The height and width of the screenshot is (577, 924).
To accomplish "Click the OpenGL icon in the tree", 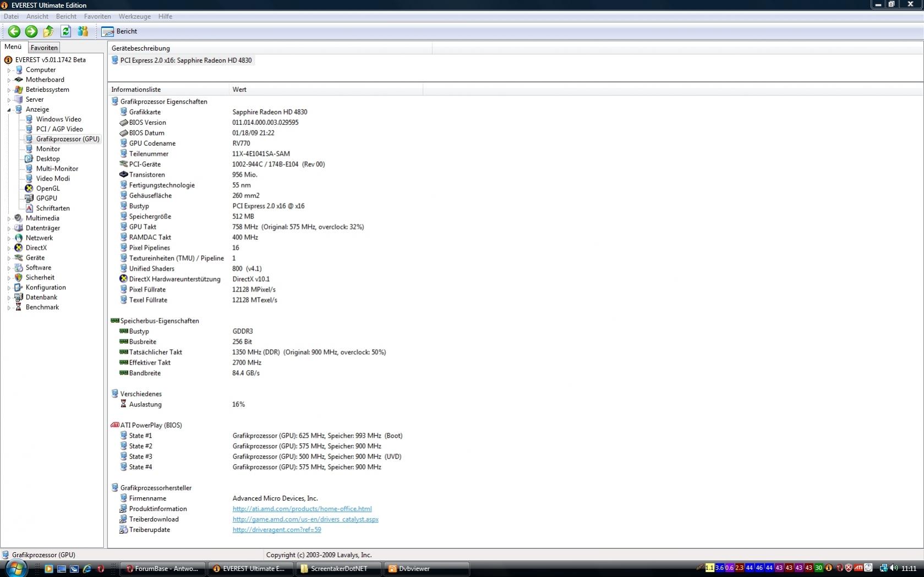I will (x=29, y=189).
